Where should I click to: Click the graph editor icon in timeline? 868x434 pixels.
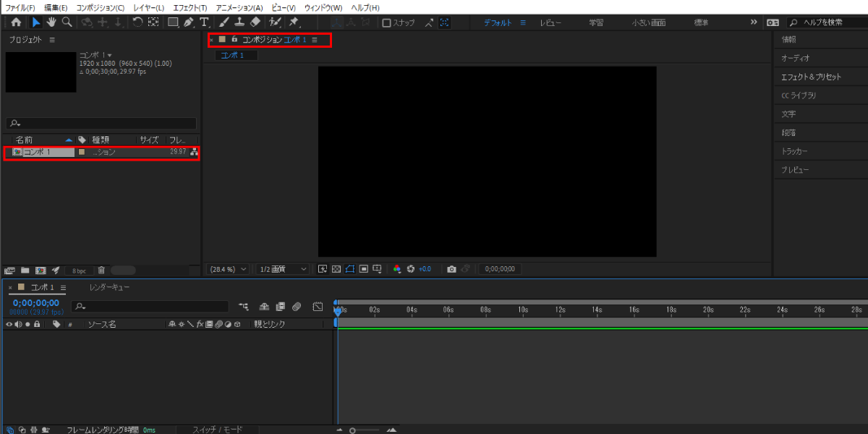point(318,307)
